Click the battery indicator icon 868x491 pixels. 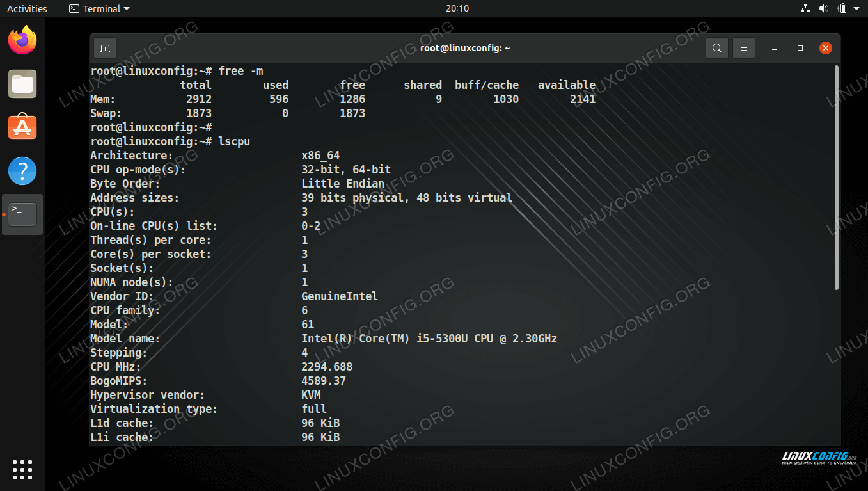pyautogui.click(x=842, y=8)
